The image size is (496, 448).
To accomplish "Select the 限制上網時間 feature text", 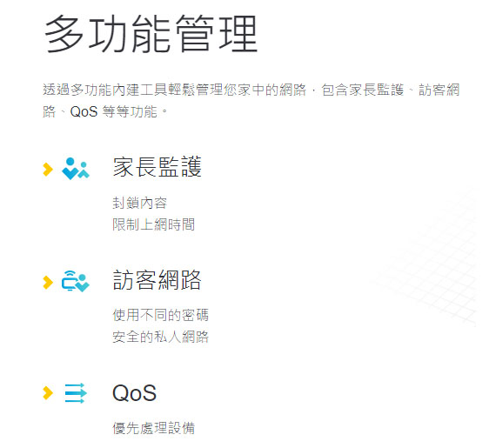I will click(154, 224).
